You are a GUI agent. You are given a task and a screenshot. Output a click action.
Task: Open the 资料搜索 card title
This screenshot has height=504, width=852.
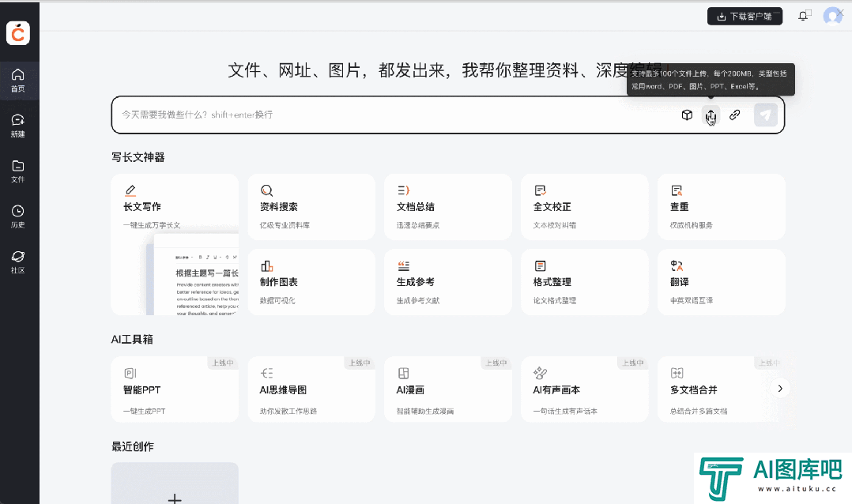[279, 206]
